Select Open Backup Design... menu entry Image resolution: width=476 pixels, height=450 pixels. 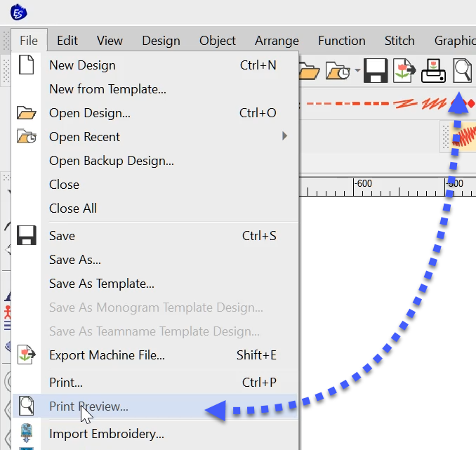111,161
